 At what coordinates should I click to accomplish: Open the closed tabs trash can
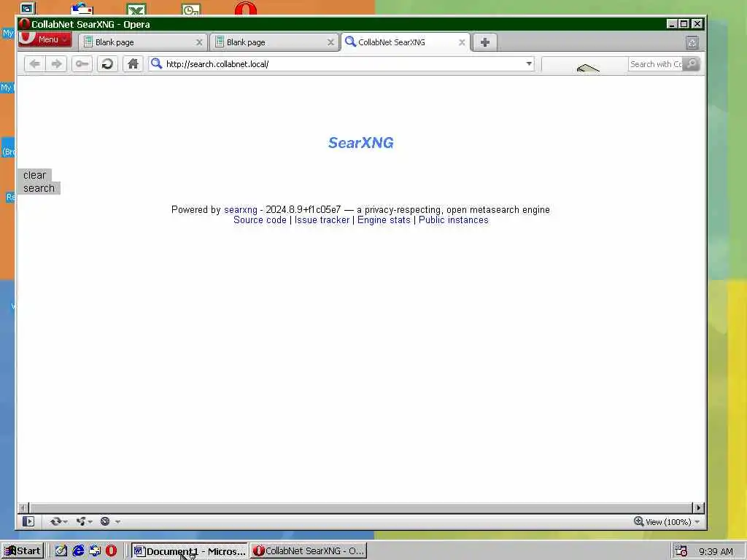(692, 43)
